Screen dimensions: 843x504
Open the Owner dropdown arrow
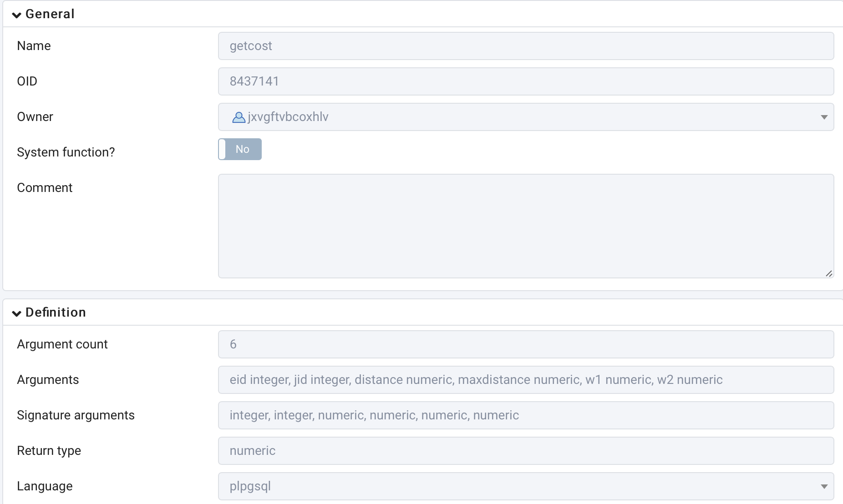point(824,117)
